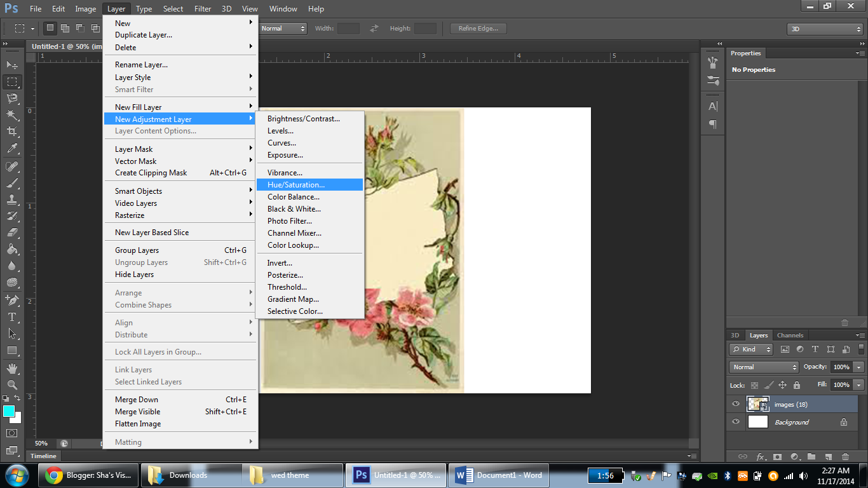Open the Character panel icon
868x488 pixels.
point(713,106)
